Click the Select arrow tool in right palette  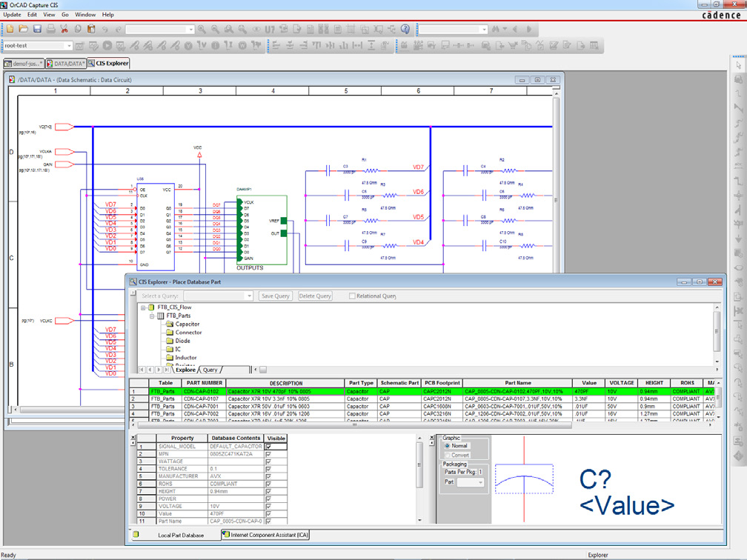tap(738, 64)
